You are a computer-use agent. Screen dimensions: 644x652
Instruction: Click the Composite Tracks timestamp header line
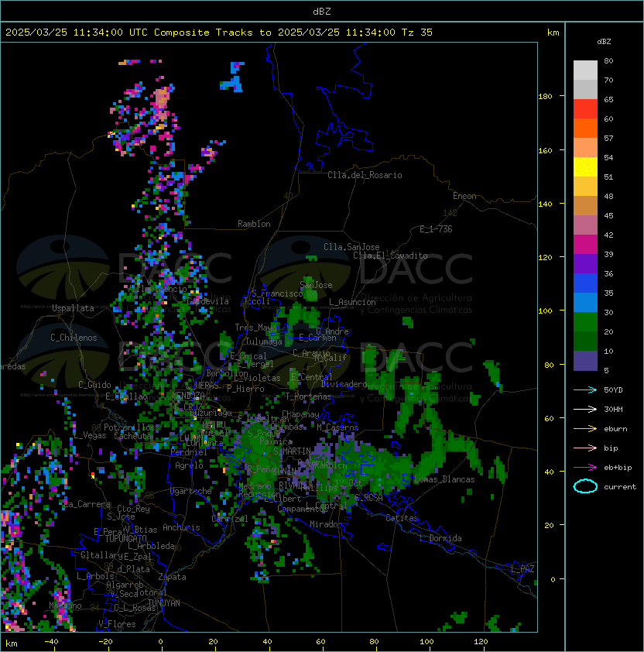[x=219, y=33]
